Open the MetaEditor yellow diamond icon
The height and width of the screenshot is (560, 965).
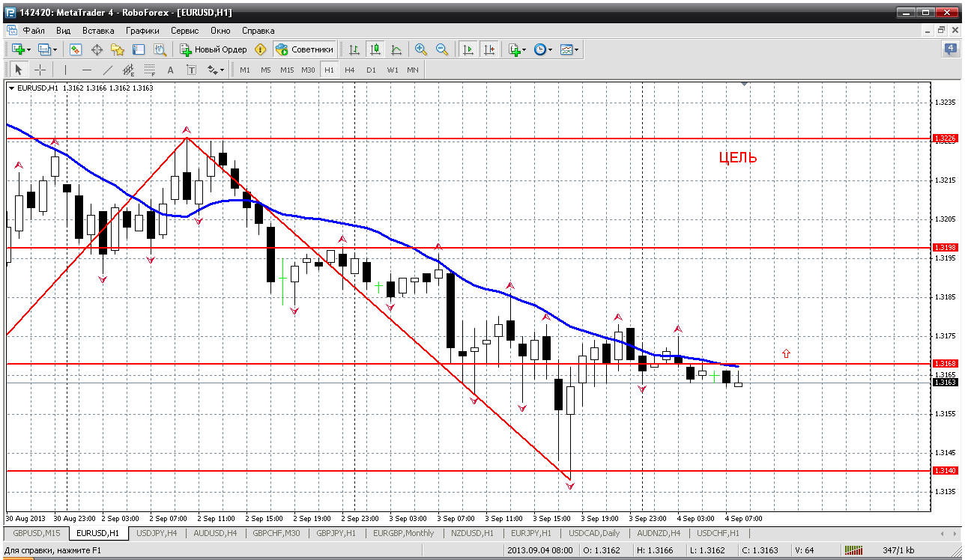pos(261,49)
